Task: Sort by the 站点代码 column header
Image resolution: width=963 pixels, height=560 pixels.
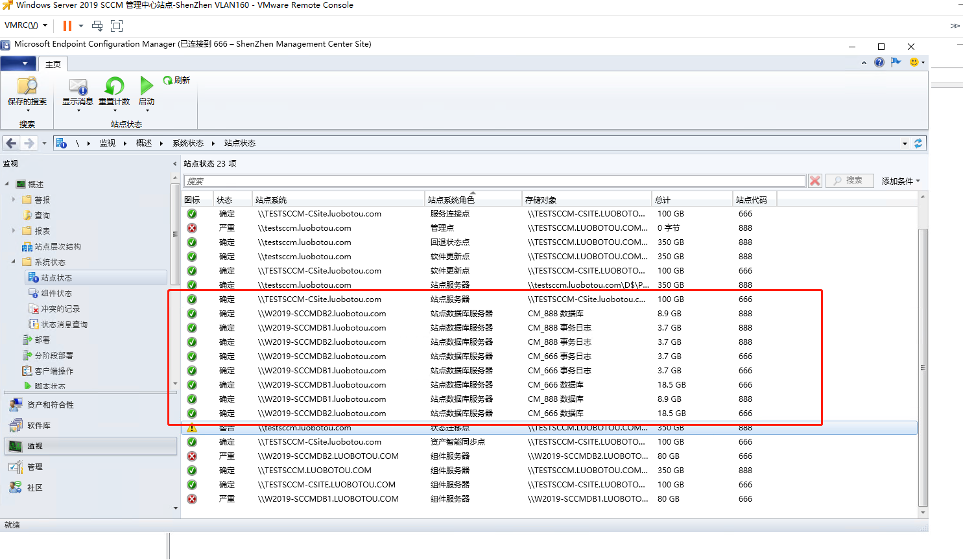Action: pyautogui.click(x=755, y=200)
